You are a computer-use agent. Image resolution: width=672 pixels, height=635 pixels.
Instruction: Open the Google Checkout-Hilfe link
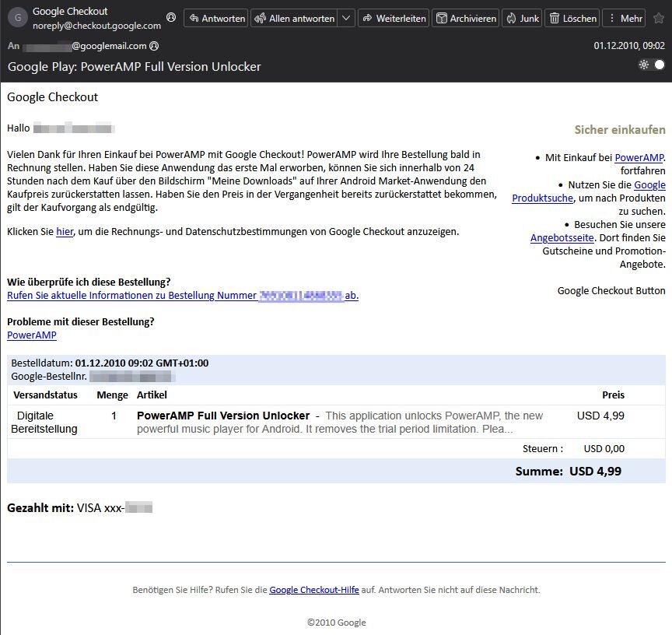(314, 590)
